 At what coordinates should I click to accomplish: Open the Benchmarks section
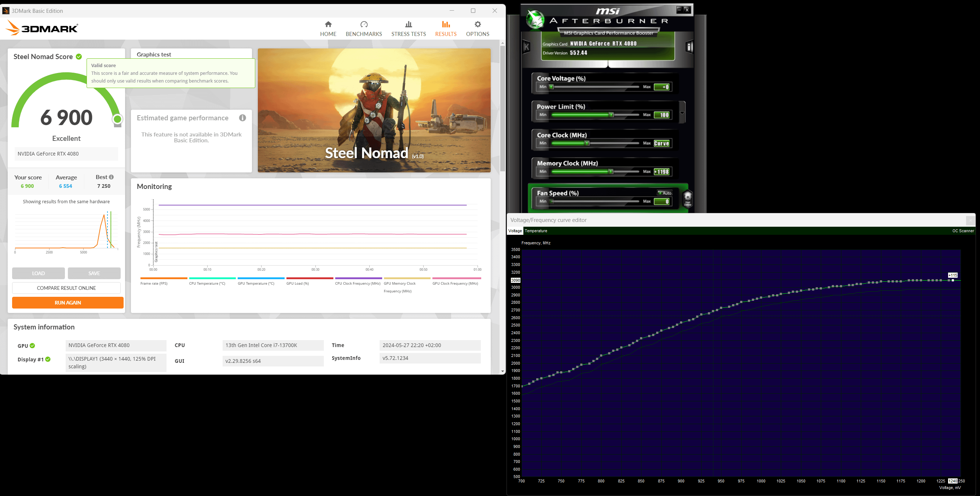(x=364, y=29)
